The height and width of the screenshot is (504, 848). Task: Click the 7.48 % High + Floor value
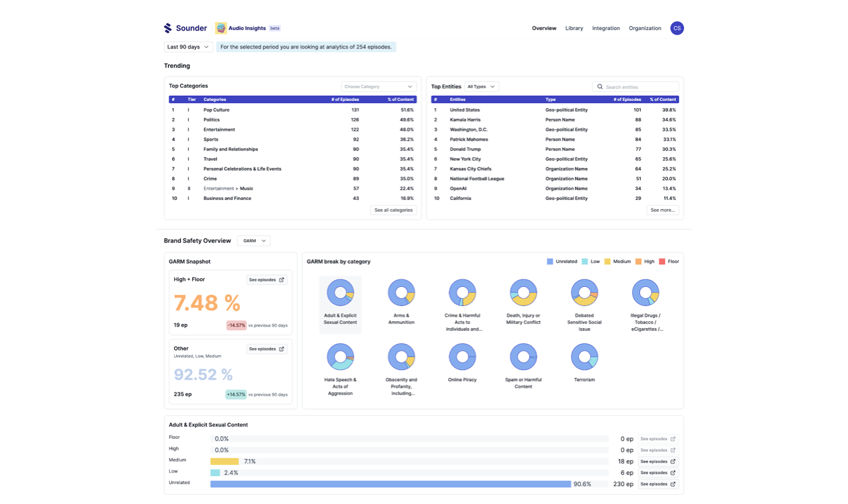[207, 303]
